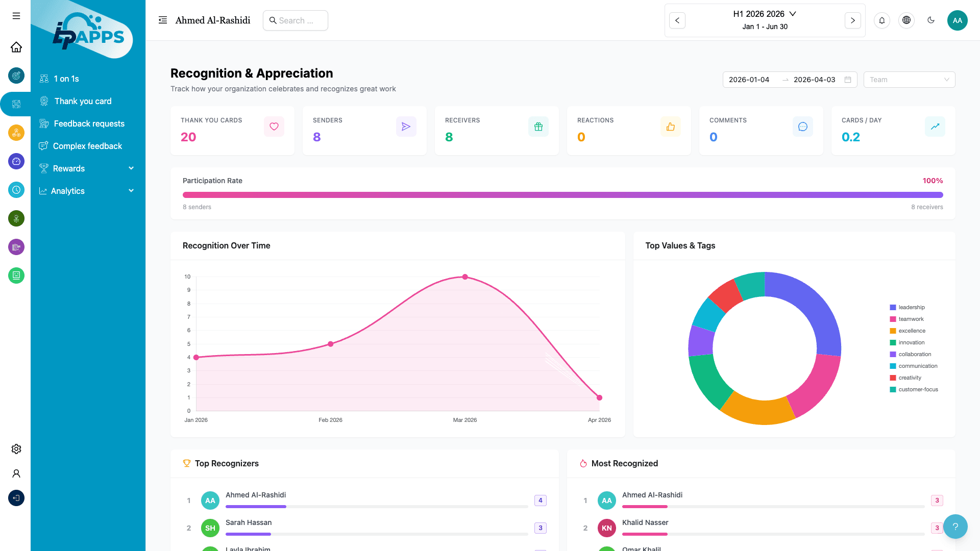
Task: Open the user profile icon in the rail
Action: (16, 473)
